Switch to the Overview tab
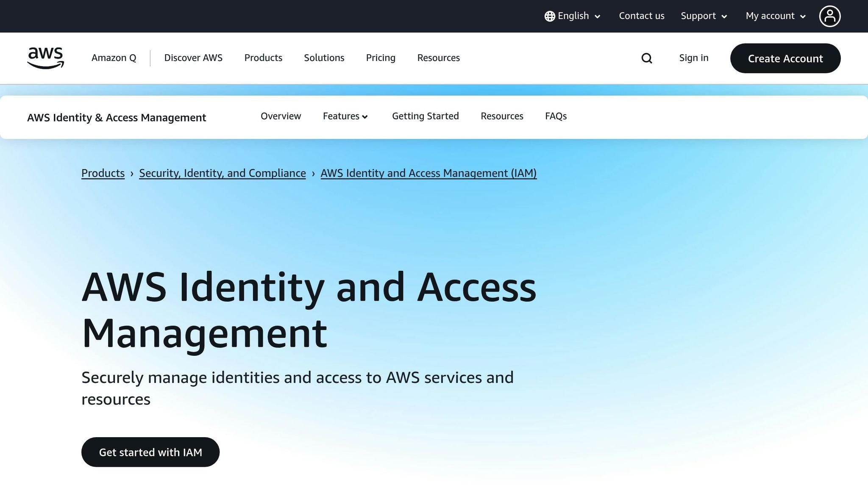This screenshot has width=868, height=488. tap(281, 116)
